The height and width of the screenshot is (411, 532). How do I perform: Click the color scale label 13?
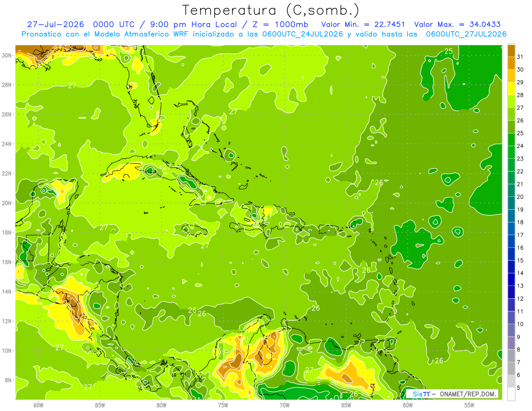[x=520, y=286]
